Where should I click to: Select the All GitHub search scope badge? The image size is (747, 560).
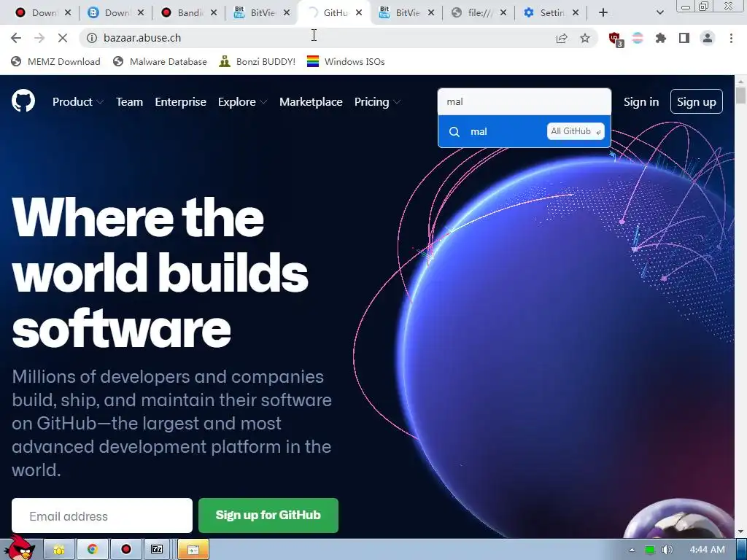(576, 131)
